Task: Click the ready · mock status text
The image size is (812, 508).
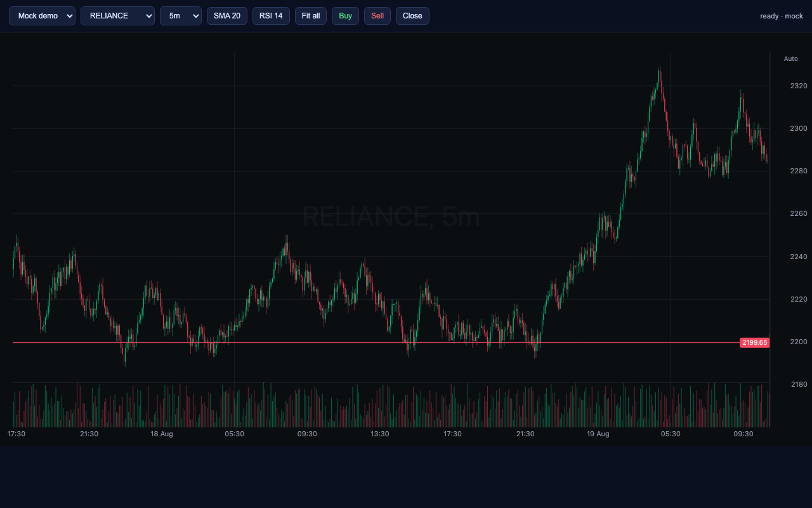Action: coord(782,16)
